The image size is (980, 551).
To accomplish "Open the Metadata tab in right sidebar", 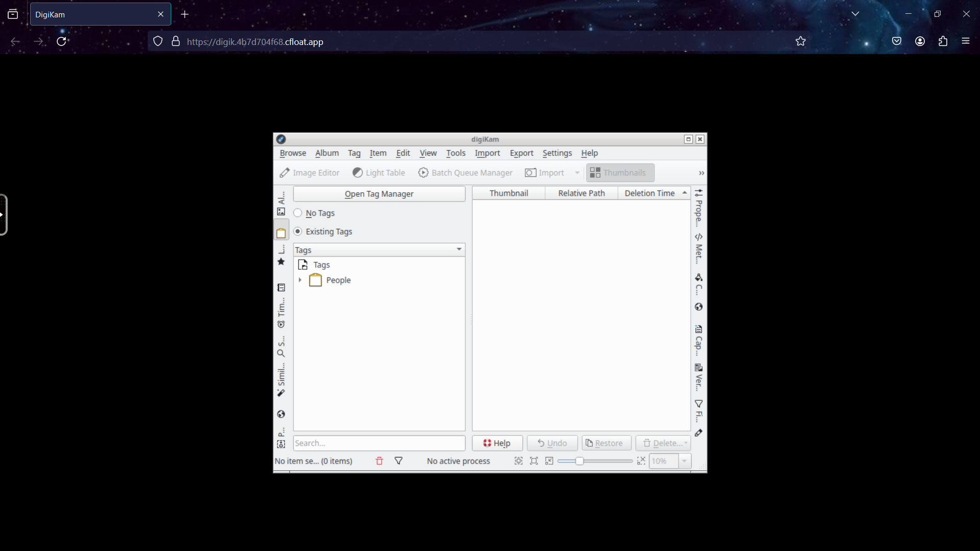I will [698, 248].
